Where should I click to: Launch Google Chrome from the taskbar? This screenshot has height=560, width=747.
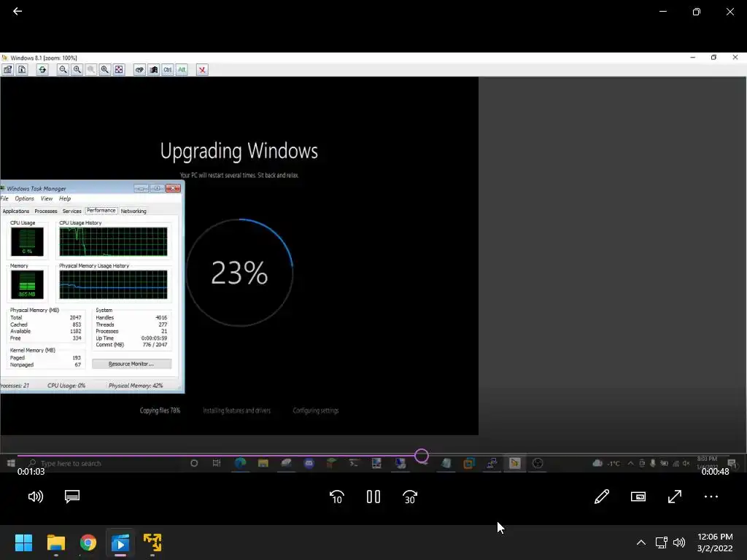88,542
